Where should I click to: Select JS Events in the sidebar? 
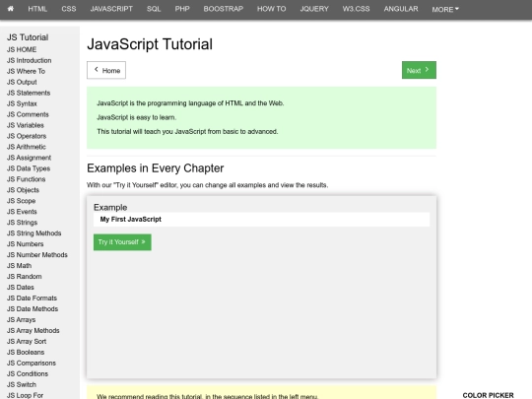pyautogui.click(x=22, y=212)
